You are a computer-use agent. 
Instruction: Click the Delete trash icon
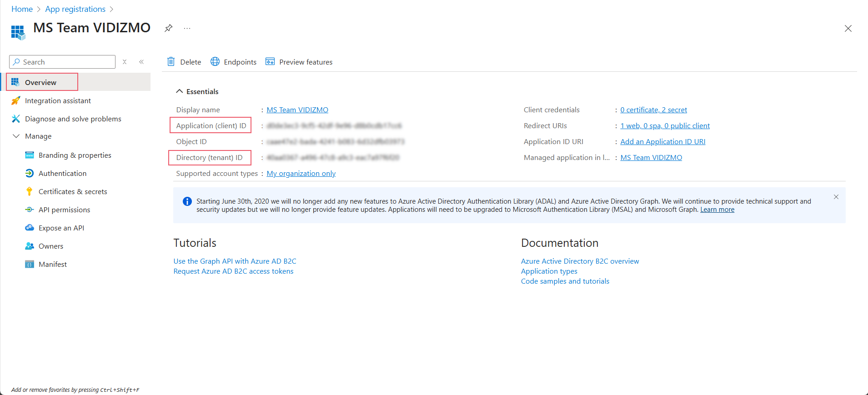click(x=171, y=62)
